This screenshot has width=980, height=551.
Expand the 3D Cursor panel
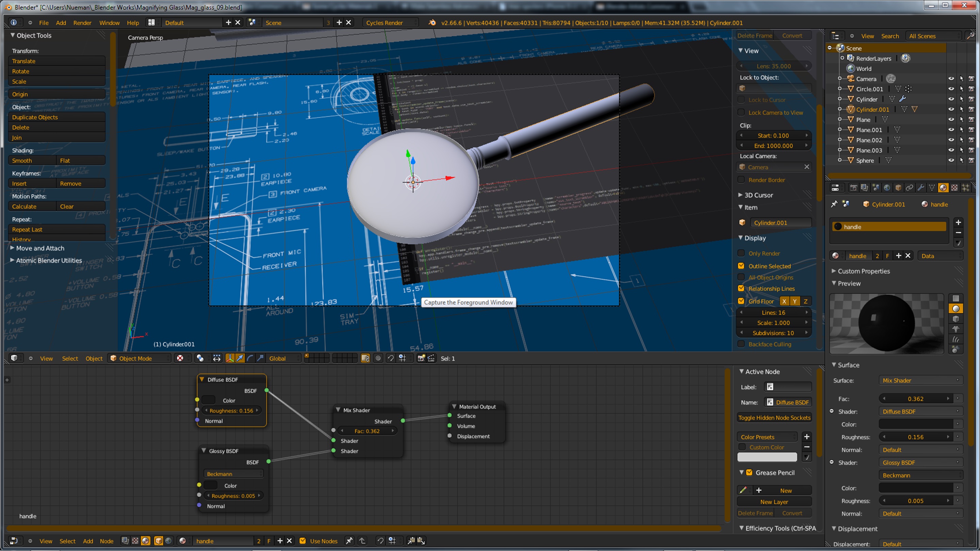coord(758,195)
